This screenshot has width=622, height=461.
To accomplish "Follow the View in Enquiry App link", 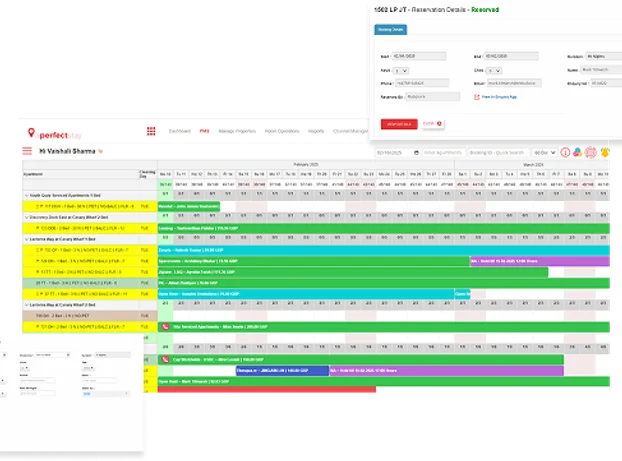I will (x=499, y=97).
